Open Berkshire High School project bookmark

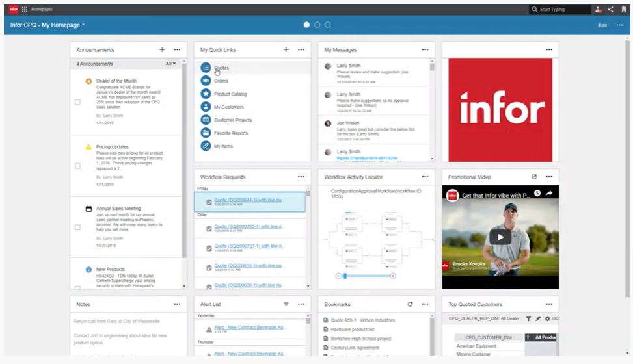(360, 339)
